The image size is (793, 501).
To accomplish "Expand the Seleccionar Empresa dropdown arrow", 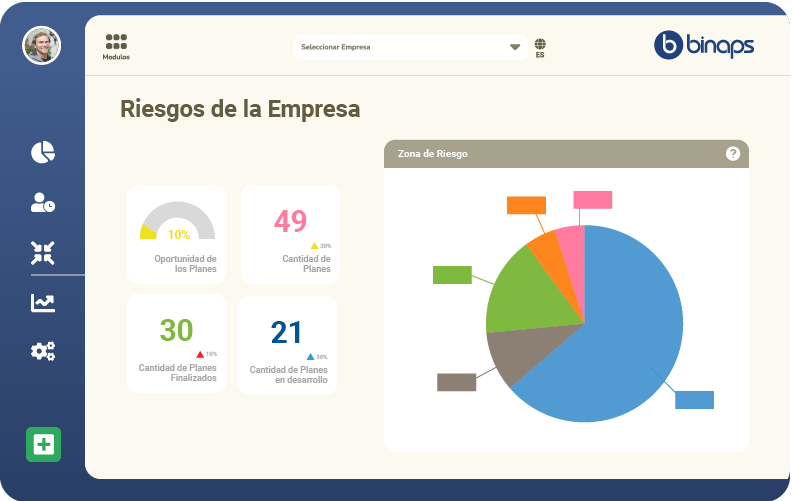I will click(515, 47).
